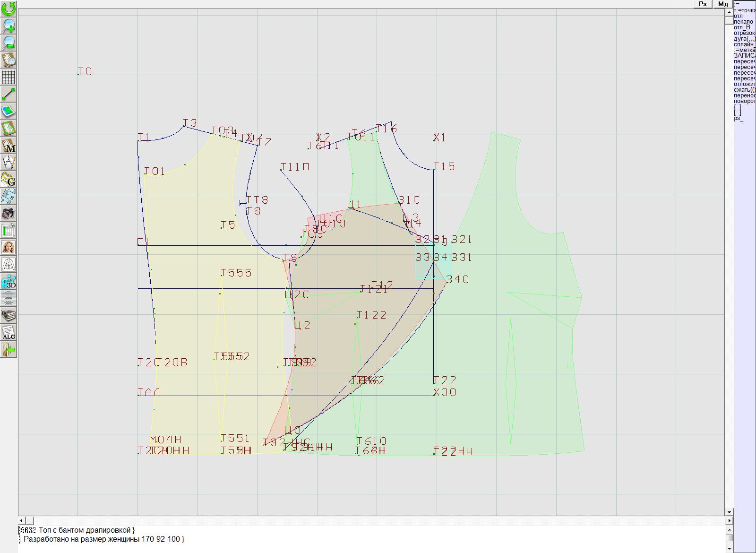Click the canvas vertical scrollbar down arrow
The image size is (756, 553).
(x=729, y=512)
